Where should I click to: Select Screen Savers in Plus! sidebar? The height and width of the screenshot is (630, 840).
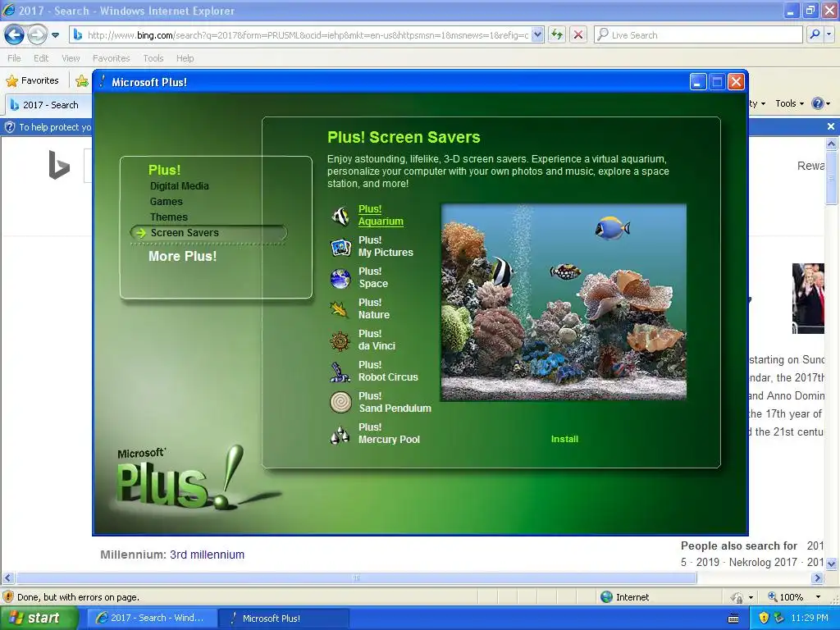[x=185, y=232]
